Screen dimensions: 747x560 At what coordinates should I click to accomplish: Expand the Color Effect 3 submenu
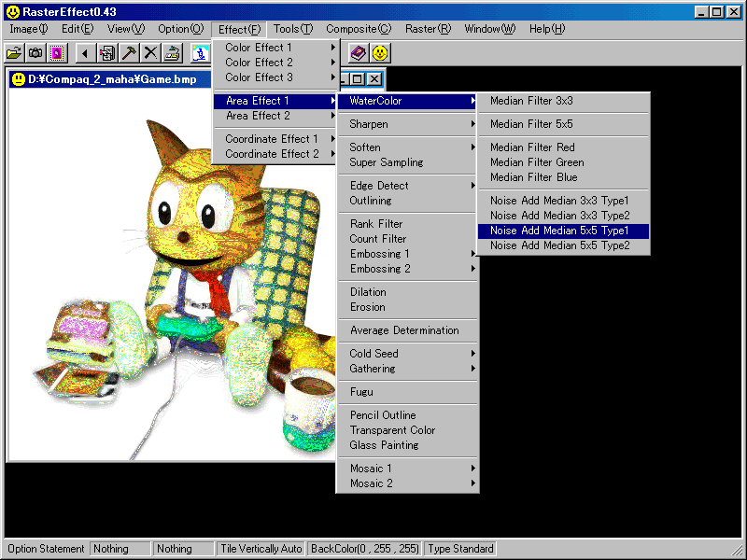coord(275,77)
